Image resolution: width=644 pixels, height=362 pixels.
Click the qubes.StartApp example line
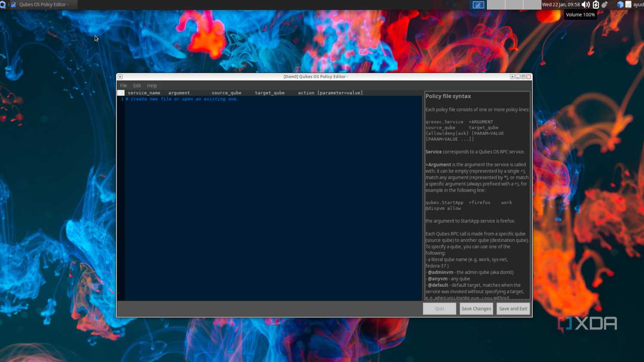(468, 205)
